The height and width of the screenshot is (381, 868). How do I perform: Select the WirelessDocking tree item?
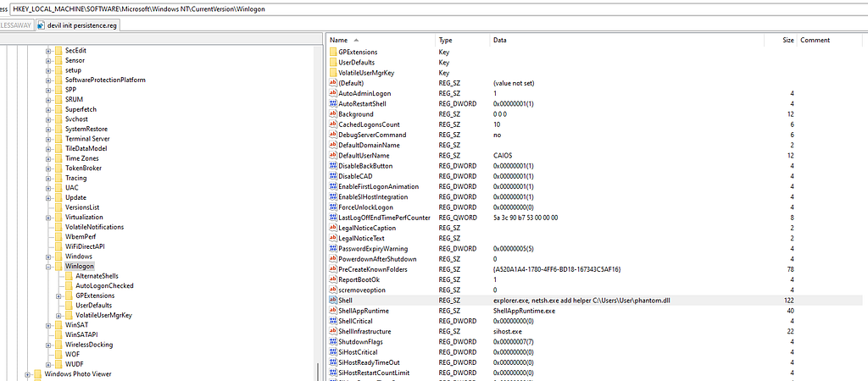click(x=89, y=345)
